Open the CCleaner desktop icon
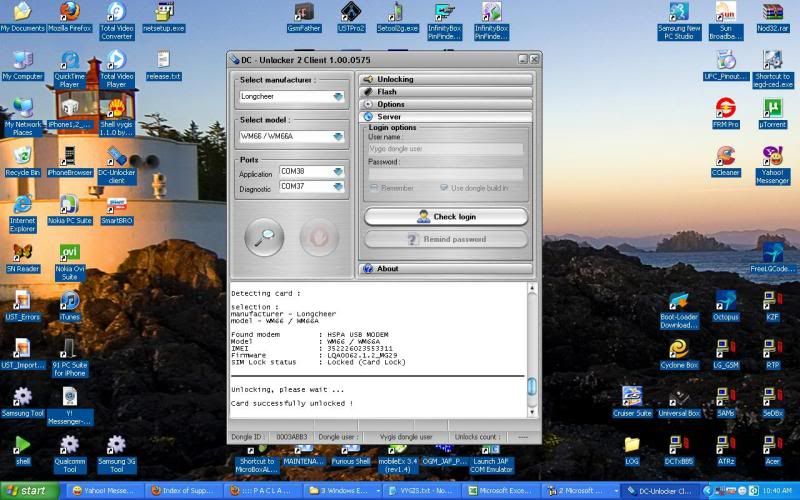Viewport: 800px width, 500px height. tap(726, 162)
